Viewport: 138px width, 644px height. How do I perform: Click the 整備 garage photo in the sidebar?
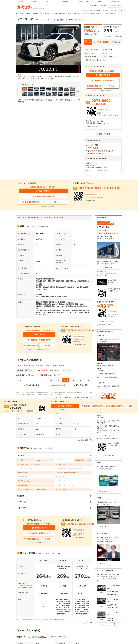tap(108, 515)
